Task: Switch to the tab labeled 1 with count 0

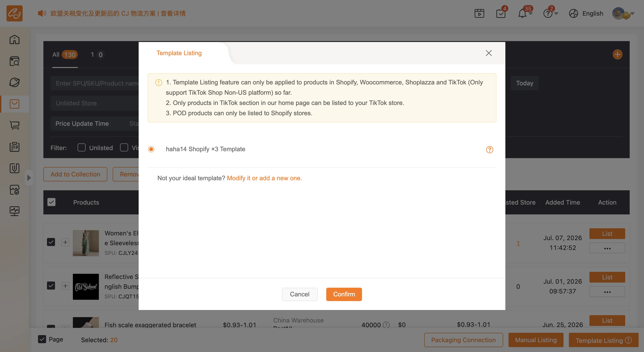Action: click(x=97, y=54)
